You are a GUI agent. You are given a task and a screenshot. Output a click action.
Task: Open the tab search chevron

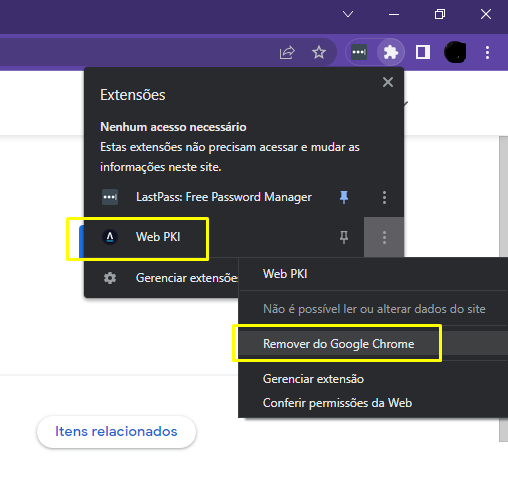348,14
